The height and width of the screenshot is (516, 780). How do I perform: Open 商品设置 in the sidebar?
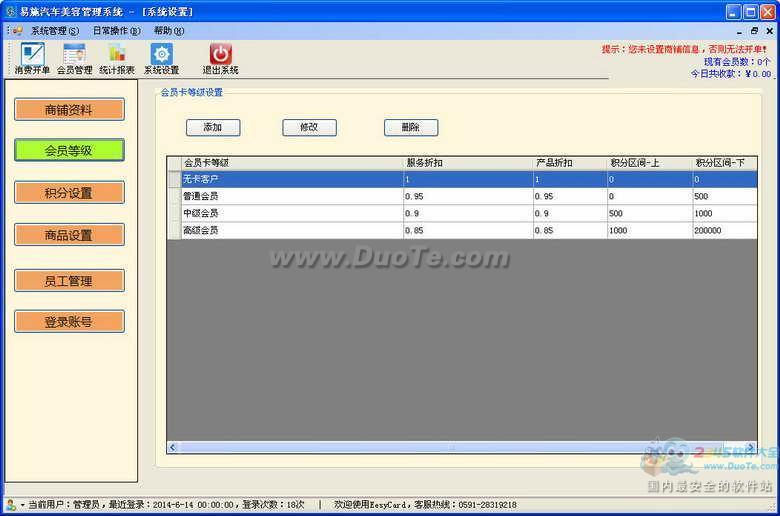click(69, 235)
